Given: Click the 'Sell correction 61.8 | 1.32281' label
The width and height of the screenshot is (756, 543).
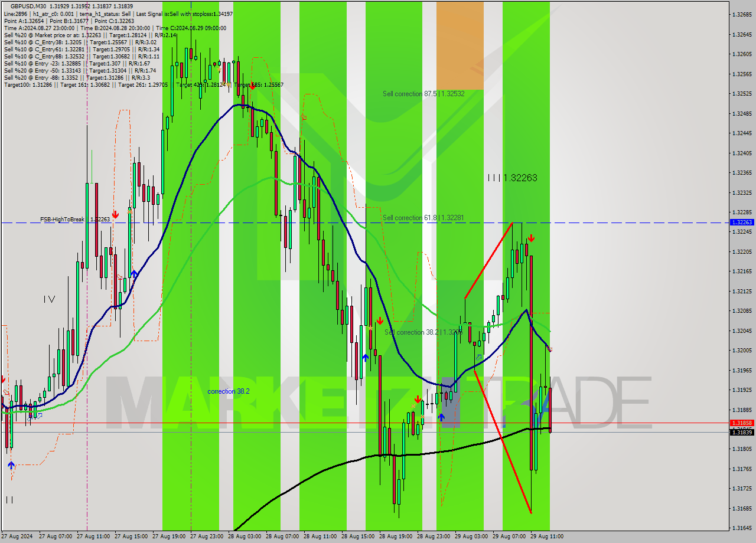Looking at the screenshot, I should [x=423, y=218].
